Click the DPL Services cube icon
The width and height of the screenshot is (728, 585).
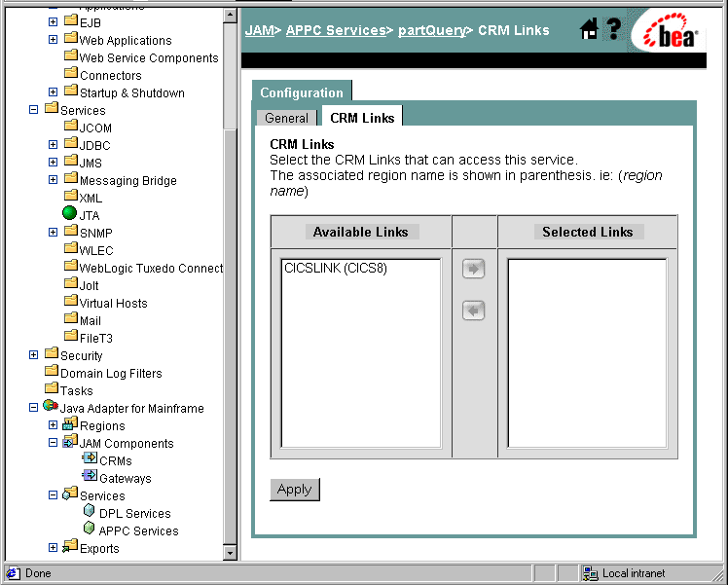(x=90, y=511)
